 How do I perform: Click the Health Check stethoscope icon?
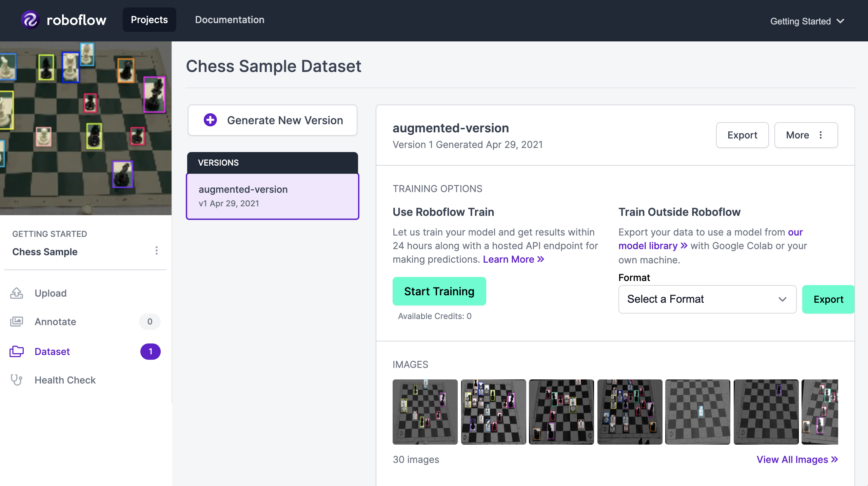pyautogui.click(x=17, y=380)
